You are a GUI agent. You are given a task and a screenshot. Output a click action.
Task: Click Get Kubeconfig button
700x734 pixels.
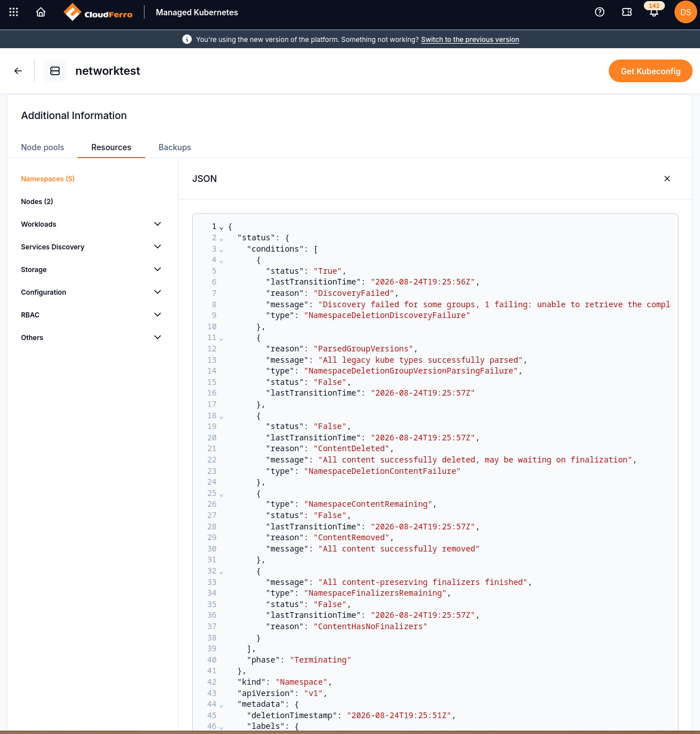pyautogui.click(x=651, y=71)
